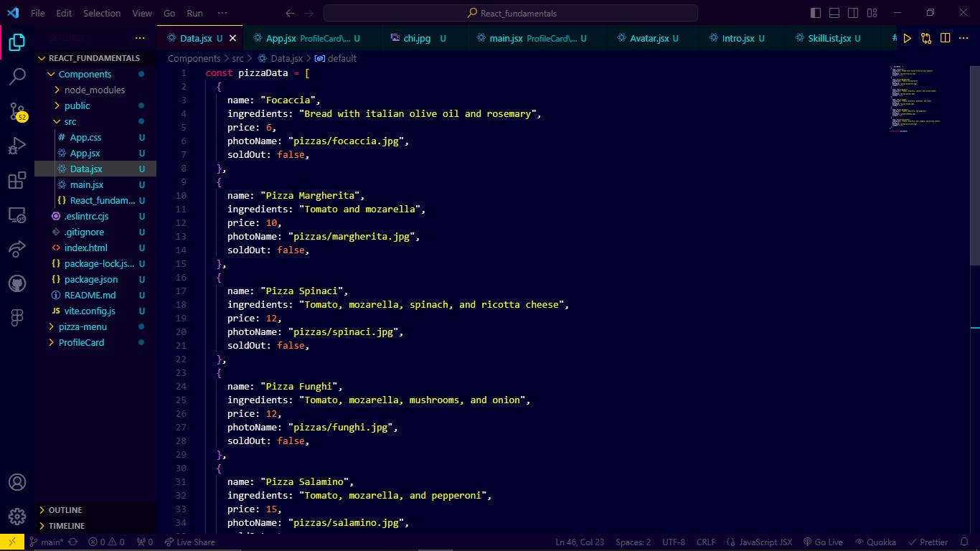Click the ports forwarded indicator showing 0
This screenshot has width=980, height=551.
point(145,542)
